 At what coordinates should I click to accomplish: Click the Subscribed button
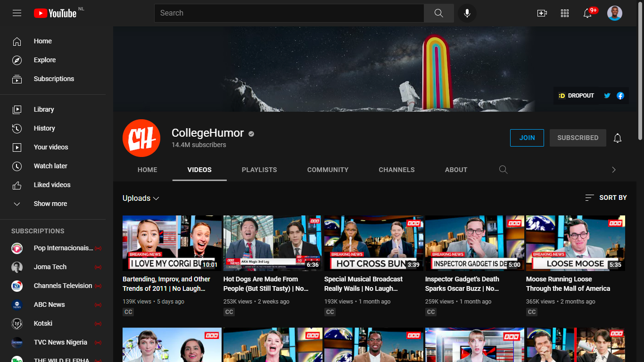(578, 138)
